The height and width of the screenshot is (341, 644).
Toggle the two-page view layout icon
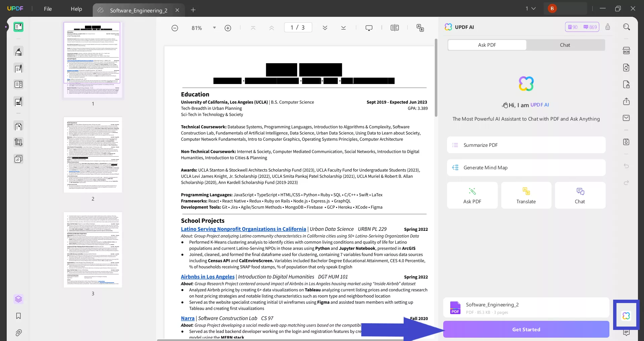395,28
